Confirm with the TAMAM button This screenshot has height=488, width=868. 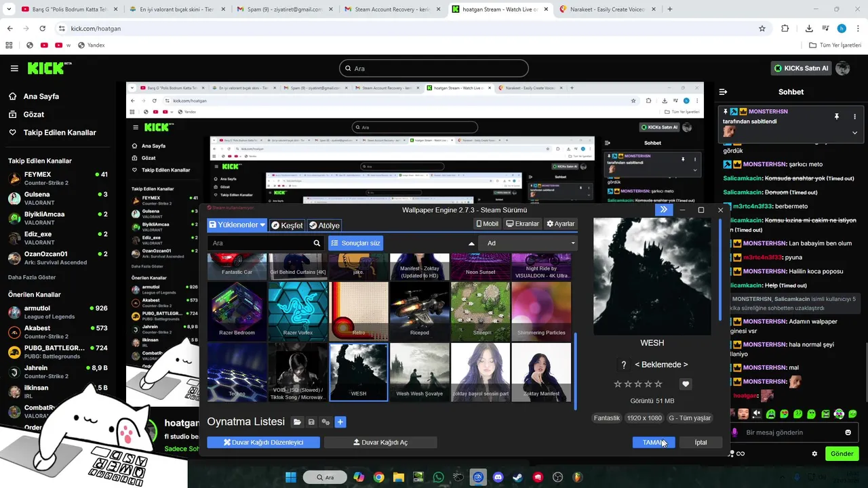coord(654,442)
